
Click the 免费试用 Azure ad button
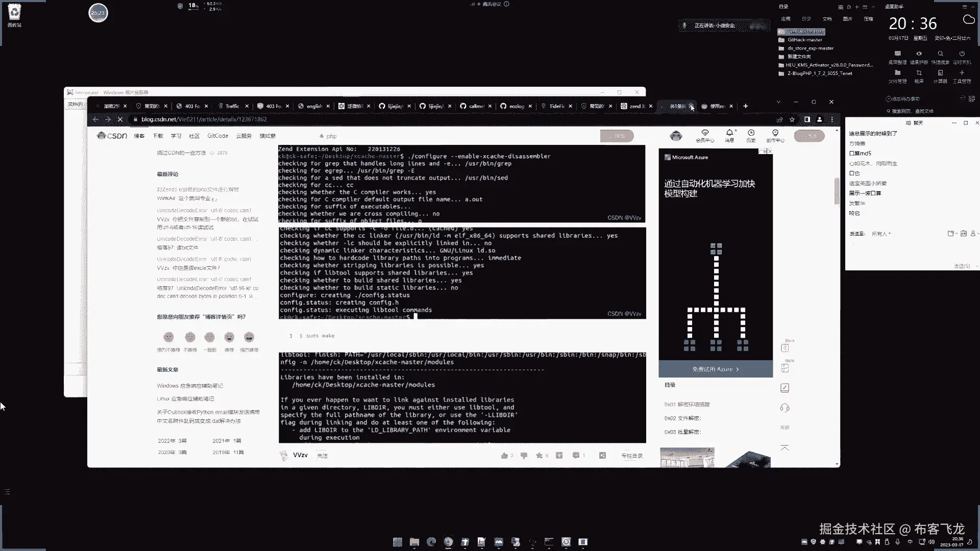[715, 369]
